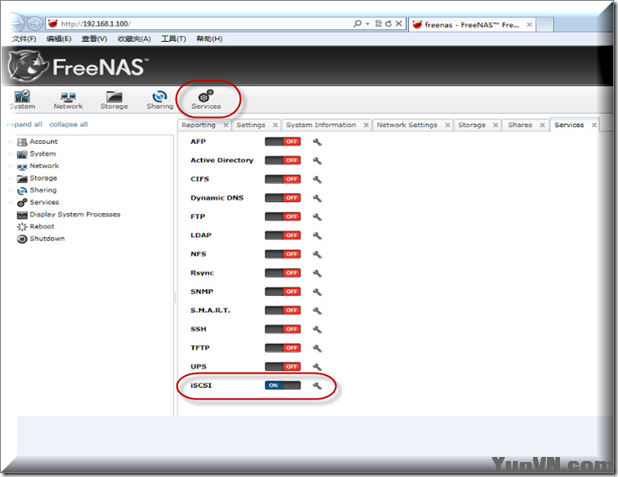Open SNMP configuration wrench
618x477 pixels.
317,292
